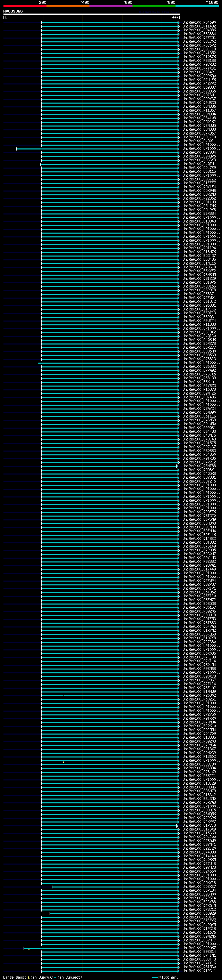The width and height of the screenshot is (222, 980).
Task: Select hit label UniRef100_C3Y3D1
Action: click(x=199, y=477)
